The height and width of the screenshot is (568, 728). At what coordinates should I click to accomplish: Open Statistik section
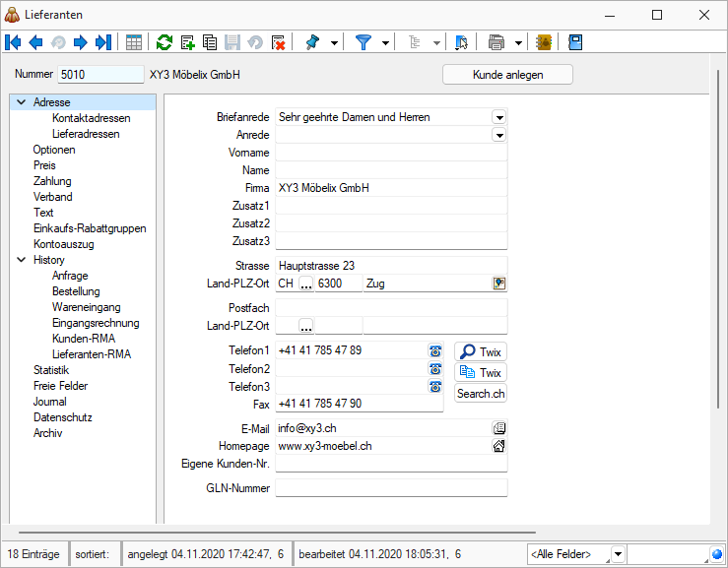(x=51, y=370)
